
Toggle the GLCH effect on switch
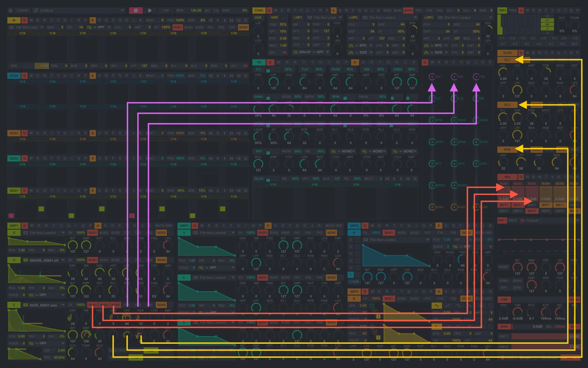tap(268, 180)
